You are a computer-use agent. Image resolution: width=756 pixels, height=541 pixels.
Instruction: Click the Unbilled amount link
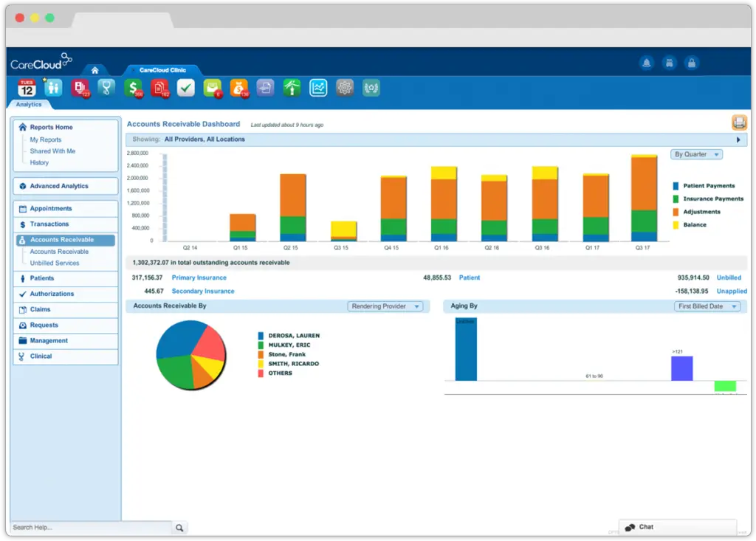(729, 278)
